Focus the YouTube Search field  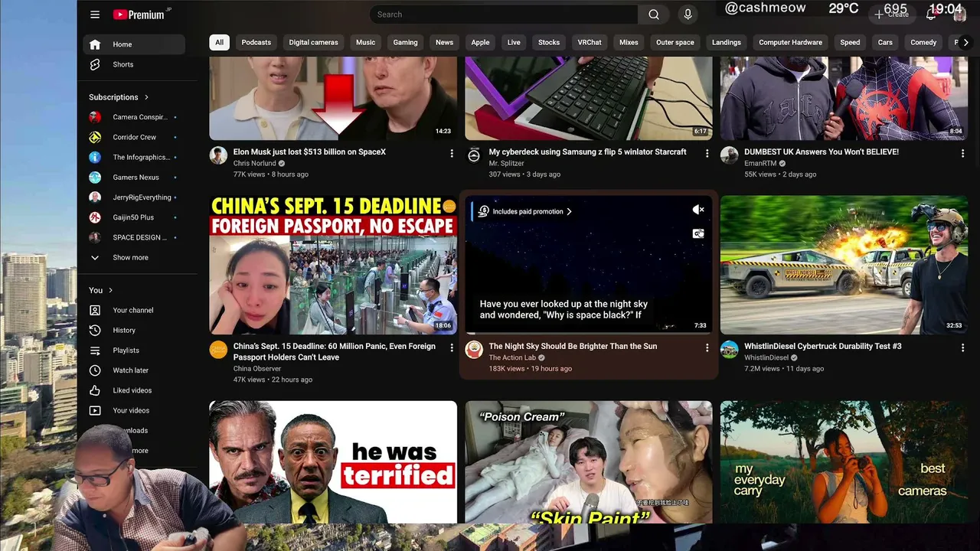(x=504, y=15)
